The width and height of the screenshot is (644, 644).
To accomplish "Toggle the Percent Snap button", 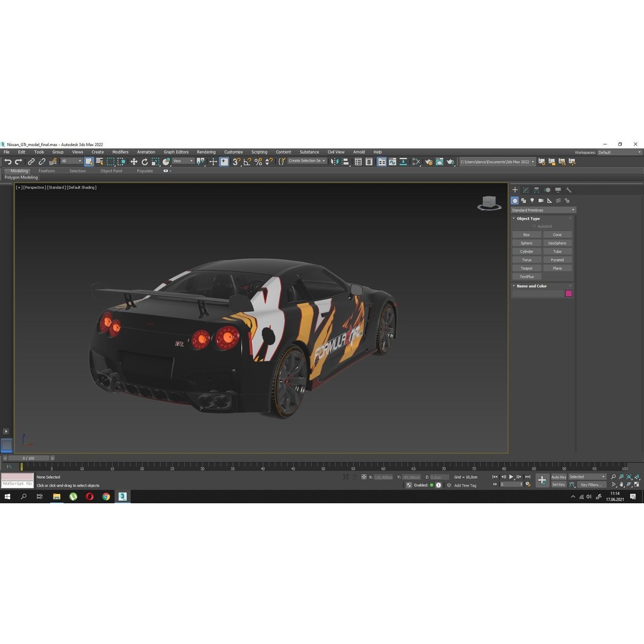I will coord(258,162).
